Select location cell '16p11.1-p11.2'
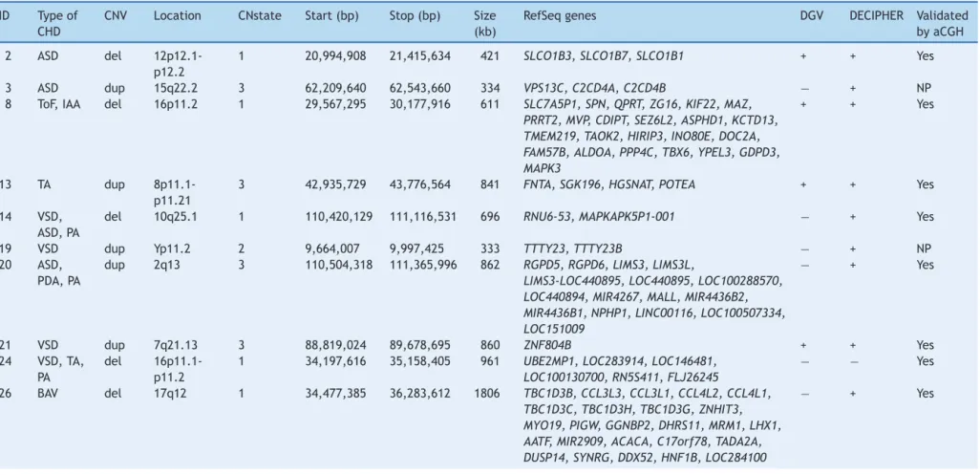 click(178, 369)
